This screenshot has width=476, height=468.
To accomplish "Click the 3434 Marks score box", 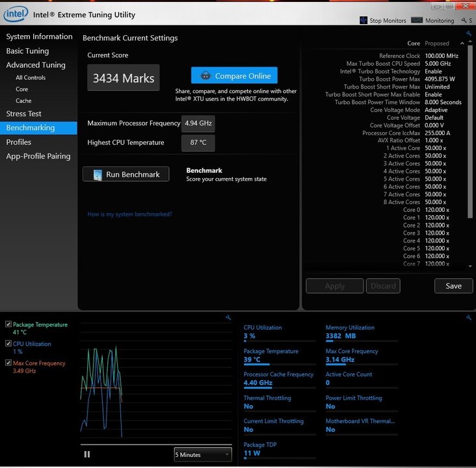I will coord(124,78).
